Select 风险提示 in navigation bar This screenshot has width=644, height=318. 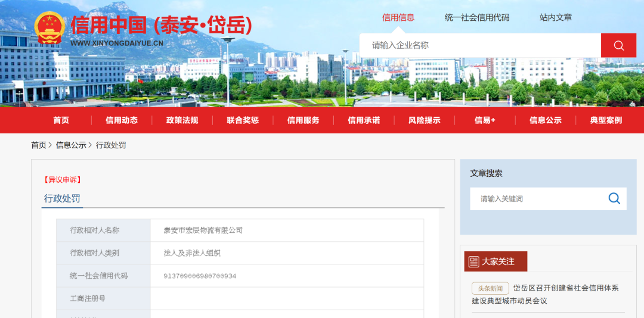425,120
